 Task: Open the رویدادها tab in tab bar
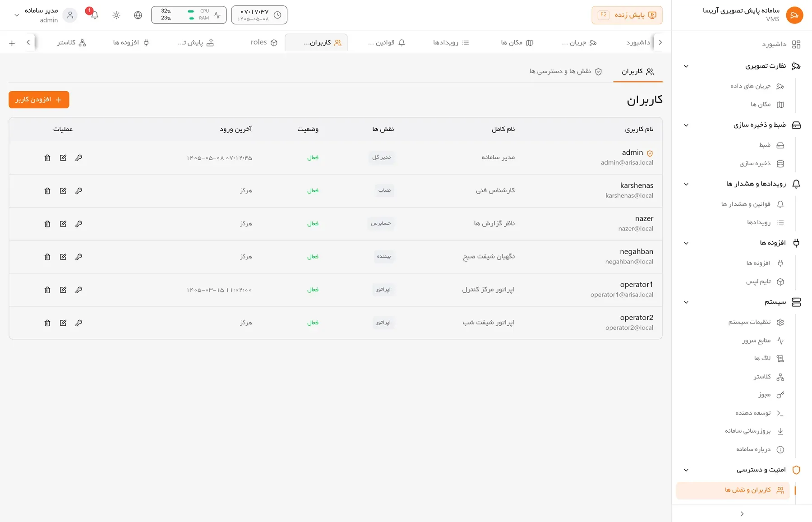tap(451, 42)
